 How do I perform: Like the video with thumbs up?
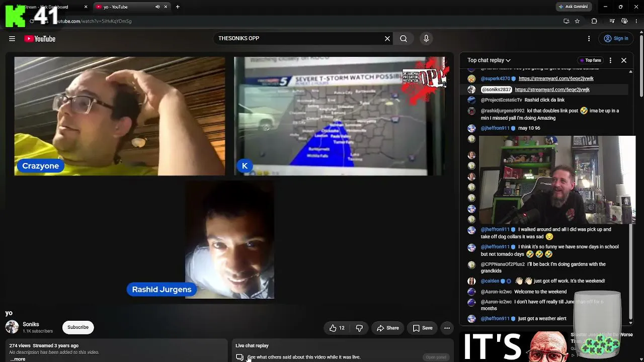pos(337,328)
